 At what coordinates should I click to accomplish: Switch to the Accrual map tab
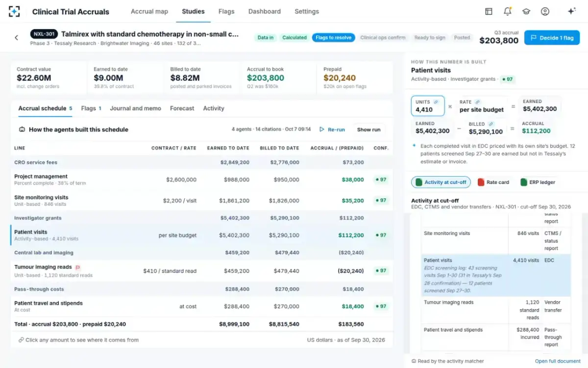coord(149,11)
